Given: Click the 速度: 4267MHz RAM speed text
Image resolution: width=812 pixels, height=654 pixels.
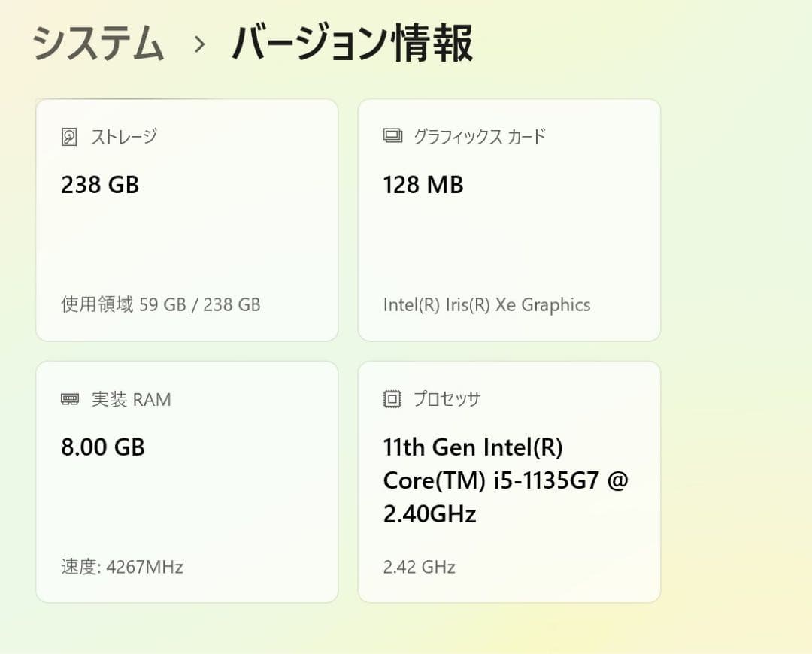Looking at the screenshot, I should 121,567.
